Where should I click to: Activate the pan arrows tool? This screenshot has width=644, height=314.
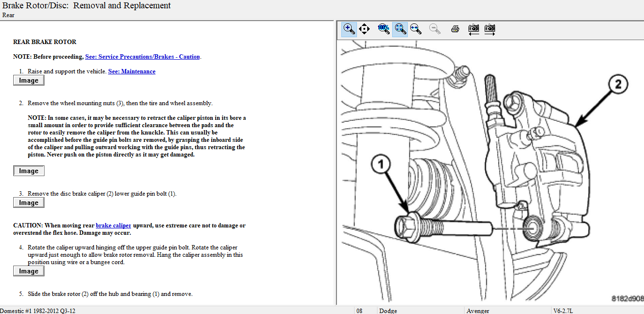(364, 29)
